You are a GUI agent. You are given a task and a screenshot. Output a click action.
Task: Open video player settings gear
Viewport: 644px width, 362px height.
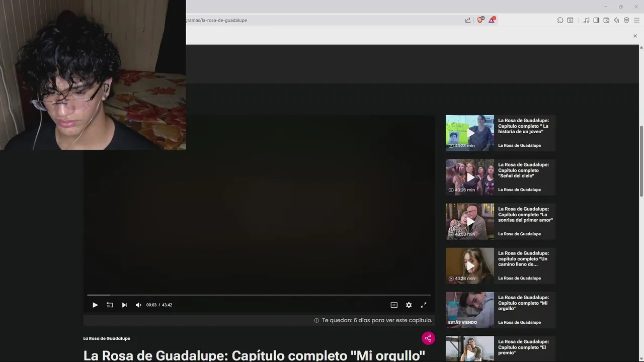coord(409,305)
